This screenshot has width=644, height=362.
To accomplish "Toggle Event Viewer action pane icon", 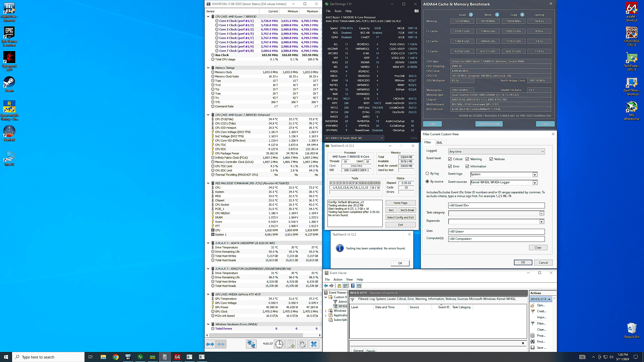I will coord(359,286).
